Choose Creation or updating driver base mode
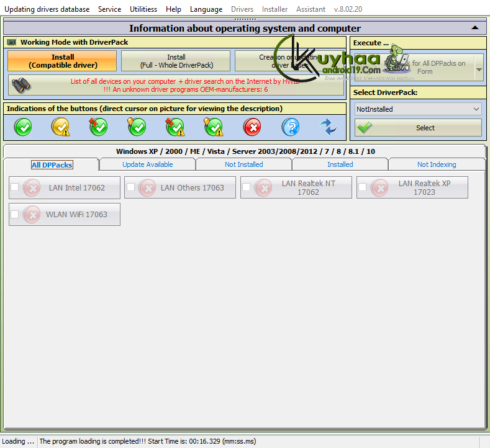Viewport: 490px width, 448px height. coord(289,61)
